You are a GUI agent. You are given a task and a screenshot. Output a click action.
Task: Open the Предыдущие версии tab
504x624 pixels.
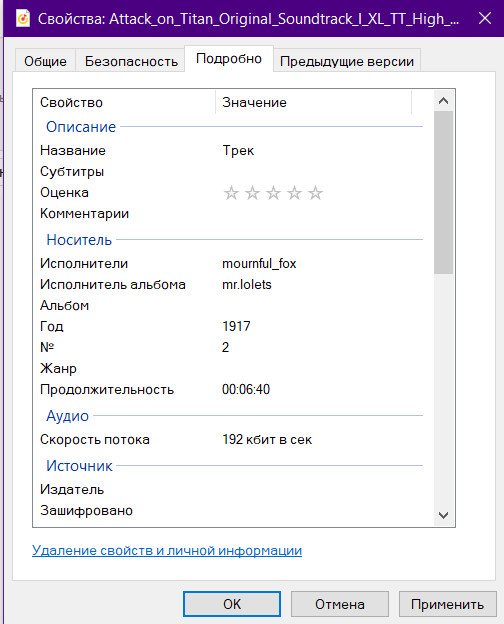pos(347,61)
